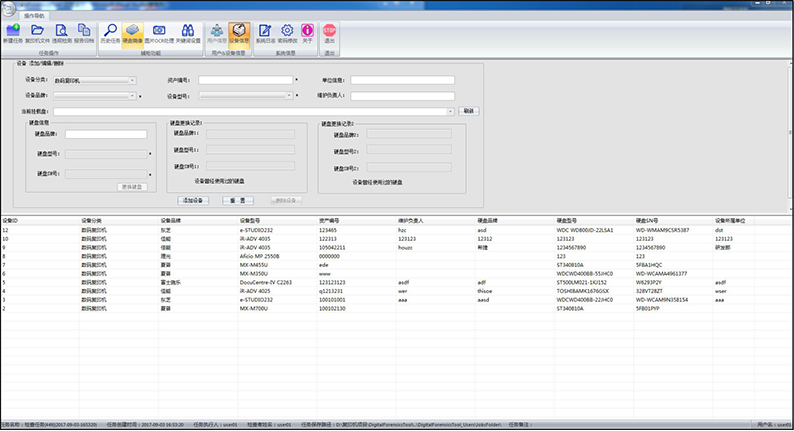Select the DocuCentre-IV C2263 cell

tap(265, 283)
